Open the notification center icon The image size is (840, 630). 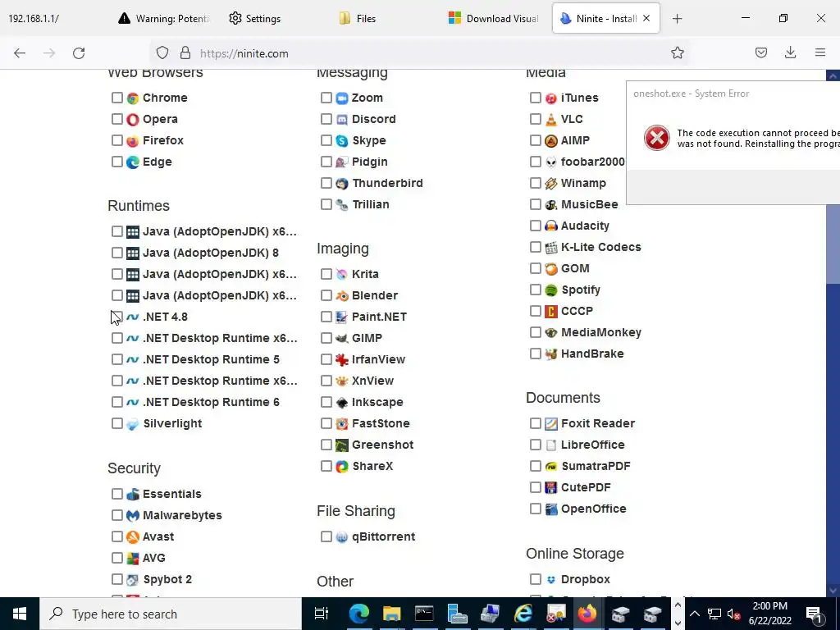(815, 614)
